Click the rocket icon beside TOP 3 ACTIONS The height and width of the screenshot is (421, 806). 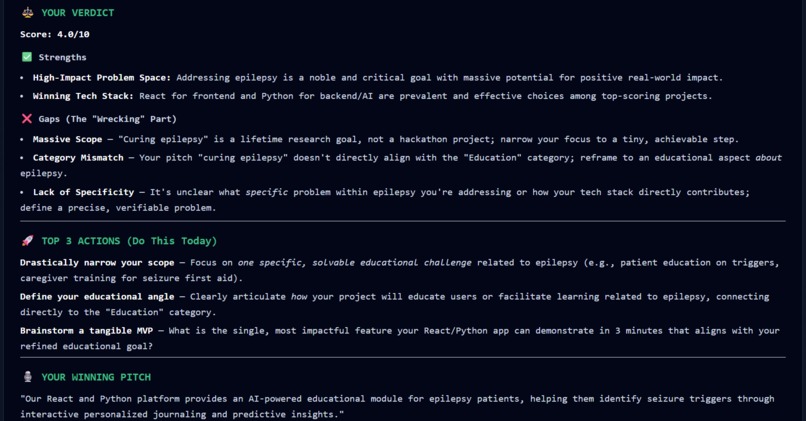pos(27,241)
